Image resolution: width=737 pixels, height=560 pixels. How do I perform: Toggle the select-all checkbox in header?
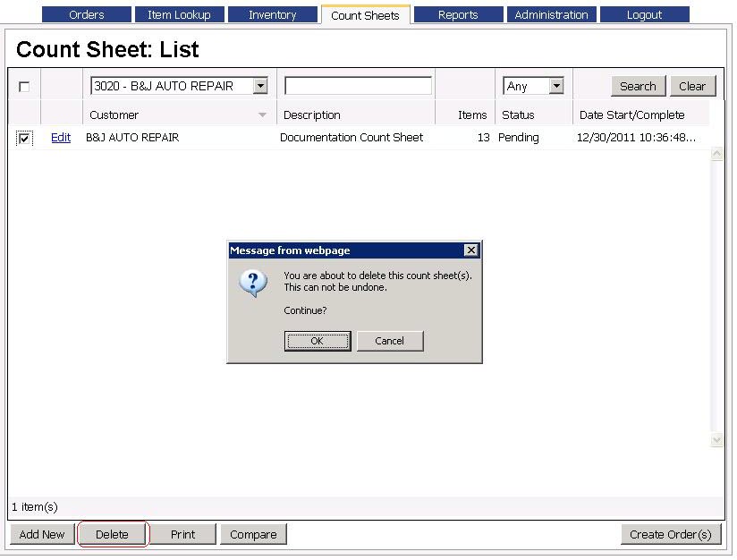[24, 87]
